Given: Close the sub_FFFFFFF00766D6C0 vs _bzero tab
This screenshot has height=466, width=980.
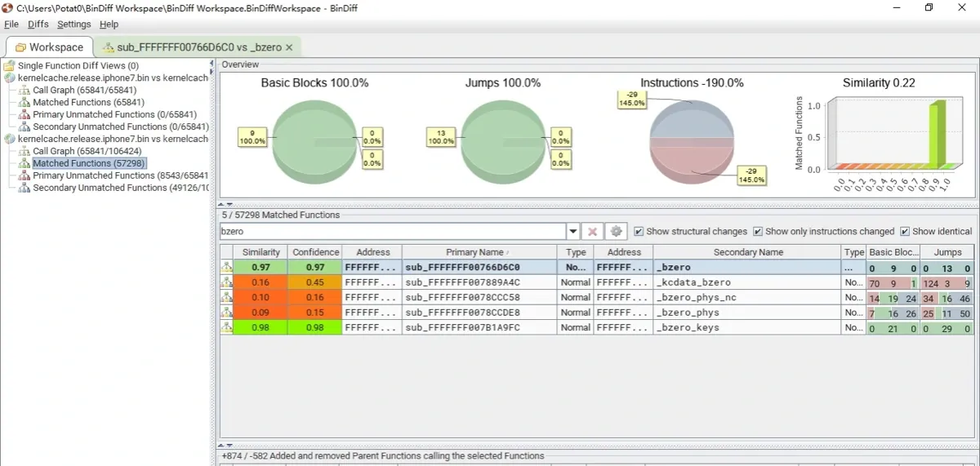Looking at the screenshot, I should click(x=289, y=47).
